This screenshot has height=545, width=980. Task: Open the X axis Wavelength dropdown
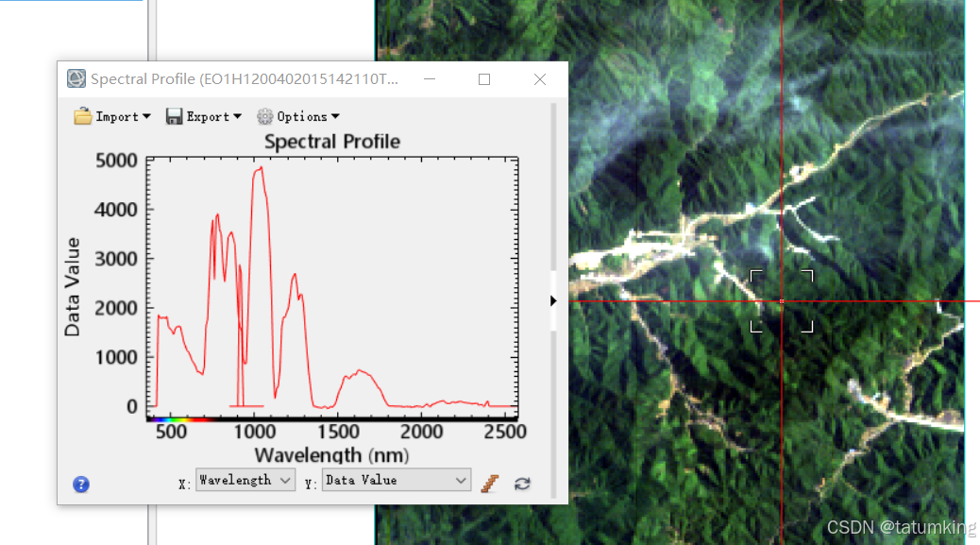(245, 480)
